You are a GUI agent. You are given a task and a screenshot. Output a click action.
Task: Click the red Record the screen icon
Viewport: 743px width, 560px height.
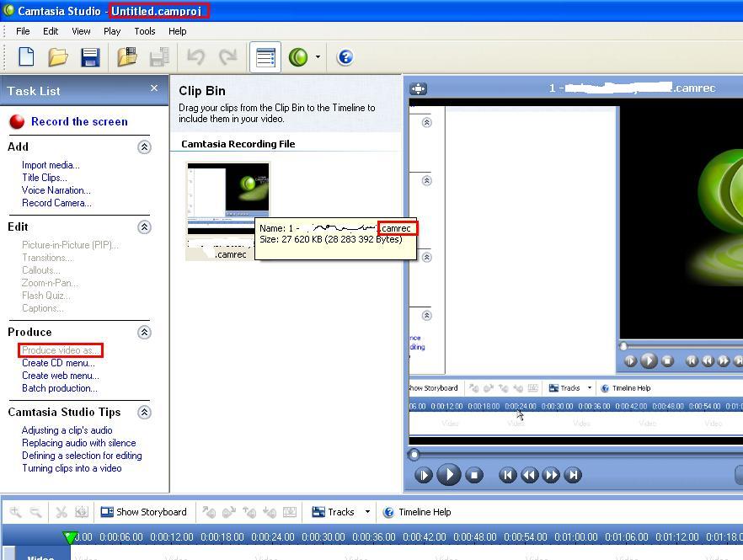[17, 122]
